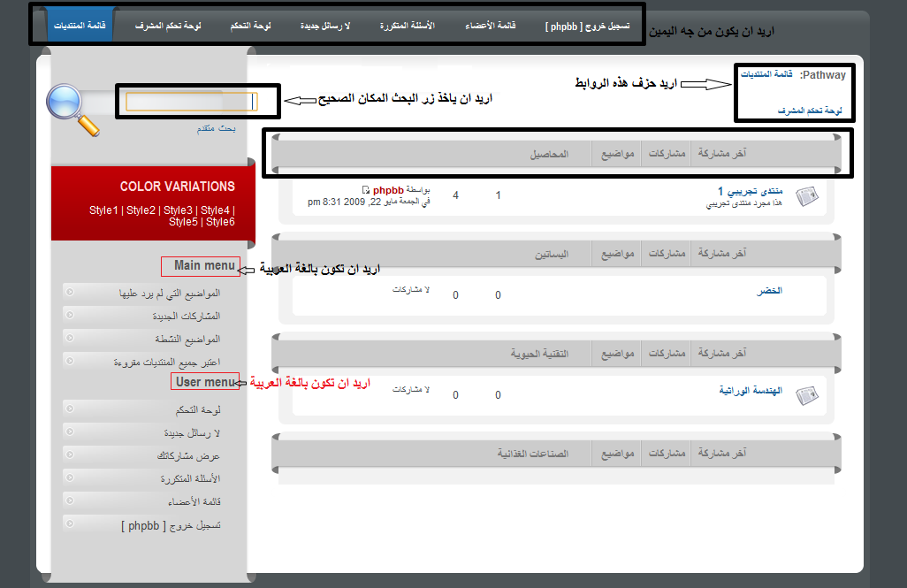
Task: Open قائمة المنتديات tab in top navigation
Action: 80,26
